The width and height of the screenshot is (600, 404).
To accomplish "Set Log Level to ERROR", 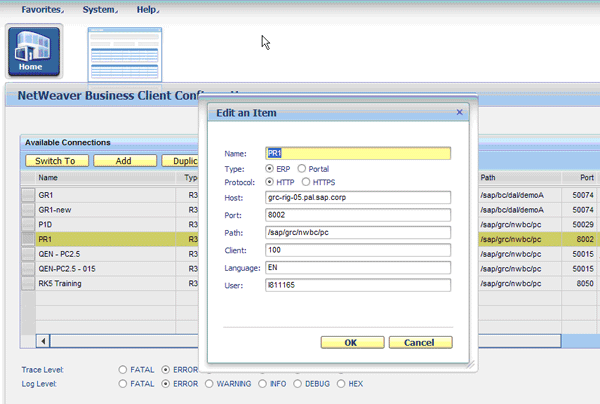I will click(x=165, y=383).
